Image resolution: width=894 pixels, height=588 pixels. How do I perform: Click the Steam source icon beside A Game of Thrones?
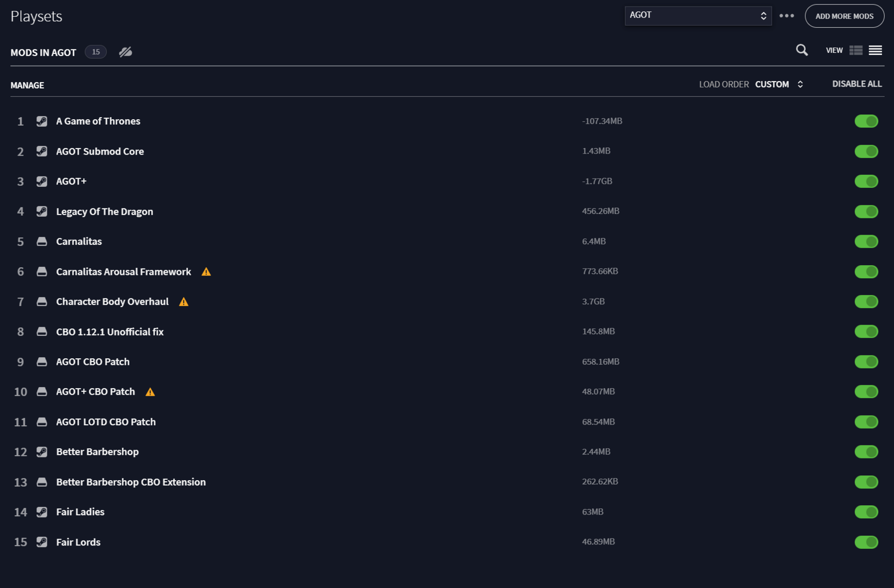pyautogui.click(x=42, y=121)
